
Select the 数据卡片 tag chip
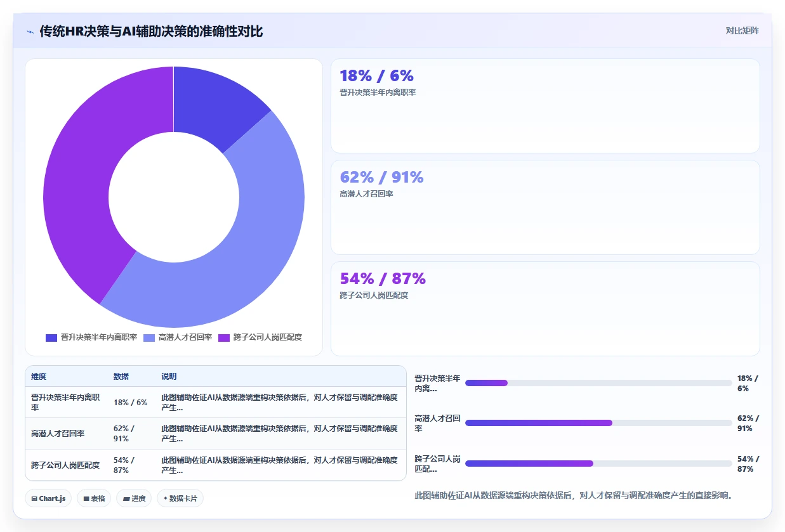coord(180,498)
